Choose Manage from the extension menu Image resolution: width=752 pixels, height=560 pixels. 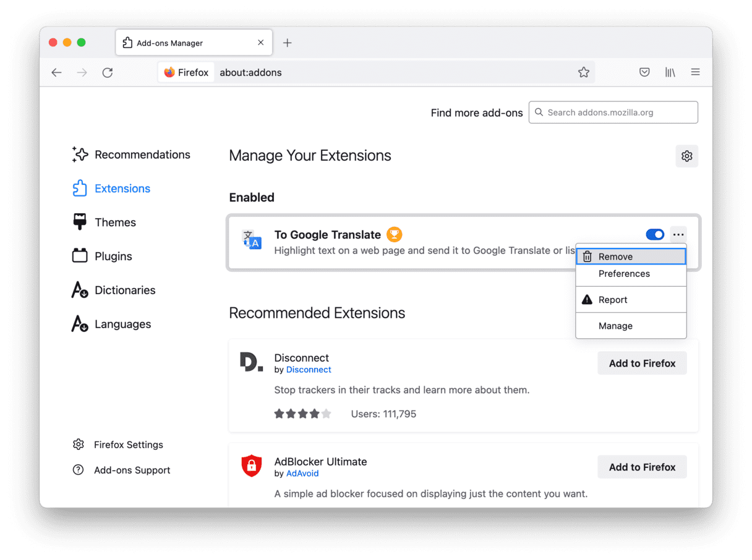tap(631, 326)
